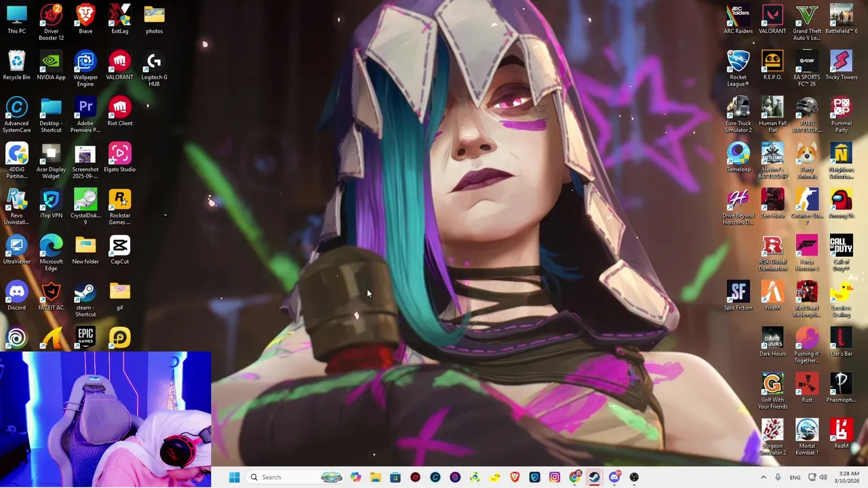Launch R.E.P.O. game
Image resolution: width=868 pixels, height=488 pixels.
772,66
